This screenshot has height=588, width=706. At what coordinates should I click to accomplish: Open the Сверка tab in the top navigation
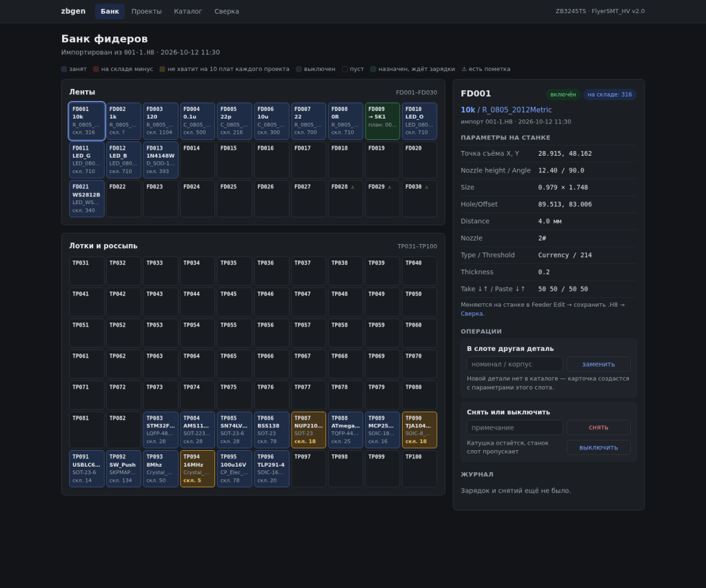pos(226,11)
